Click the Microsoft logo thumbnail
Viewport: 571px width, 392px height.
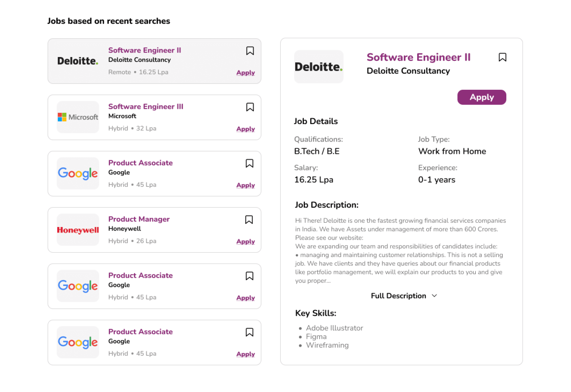(78, 117)
